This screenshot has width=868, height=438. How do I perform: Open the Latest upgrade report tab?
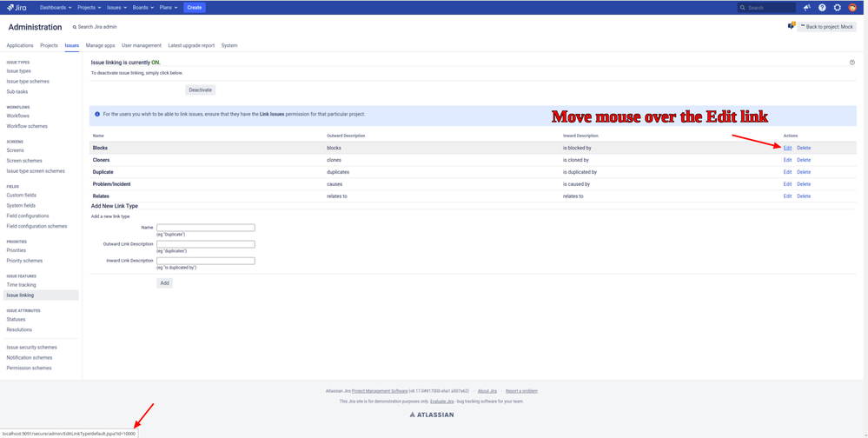tap(191, 45)
